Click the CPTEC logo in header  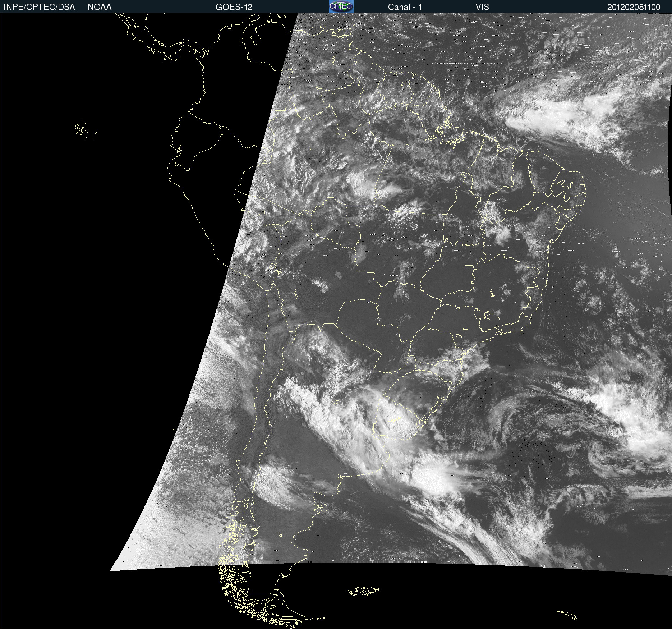pos(341,6)
